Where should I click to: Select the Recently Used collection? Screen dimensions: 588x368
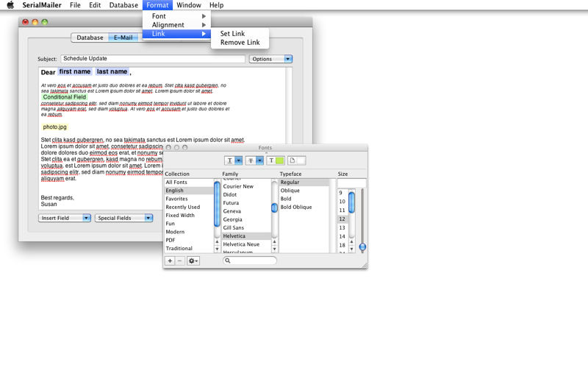tap(189, 207)
